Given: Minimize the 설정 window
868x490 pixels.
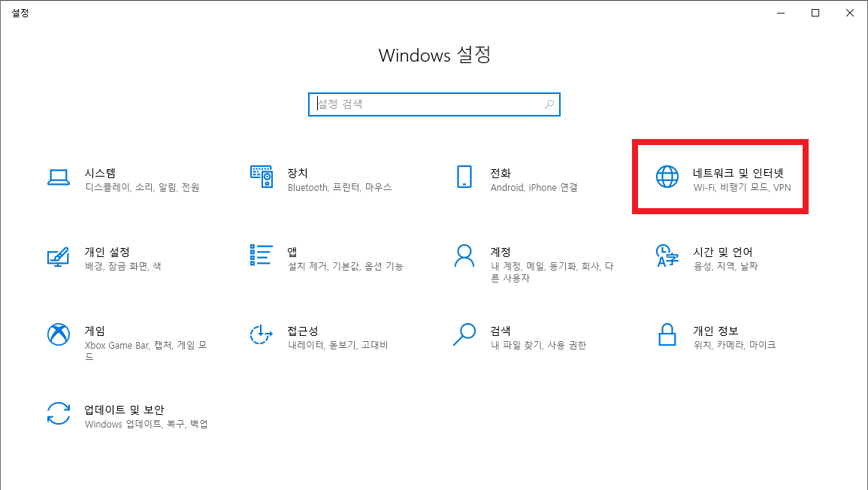Looking at the screenshot, I should (781, 13).
